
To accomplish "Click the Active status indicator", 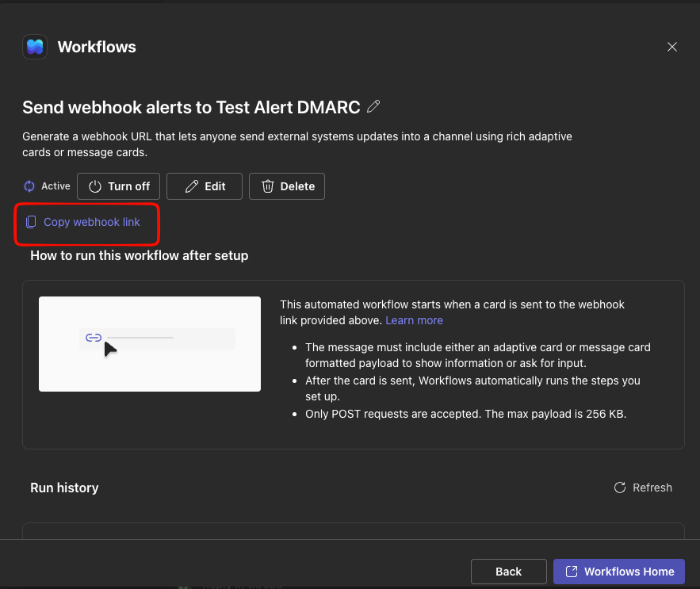I will point(48,186).
